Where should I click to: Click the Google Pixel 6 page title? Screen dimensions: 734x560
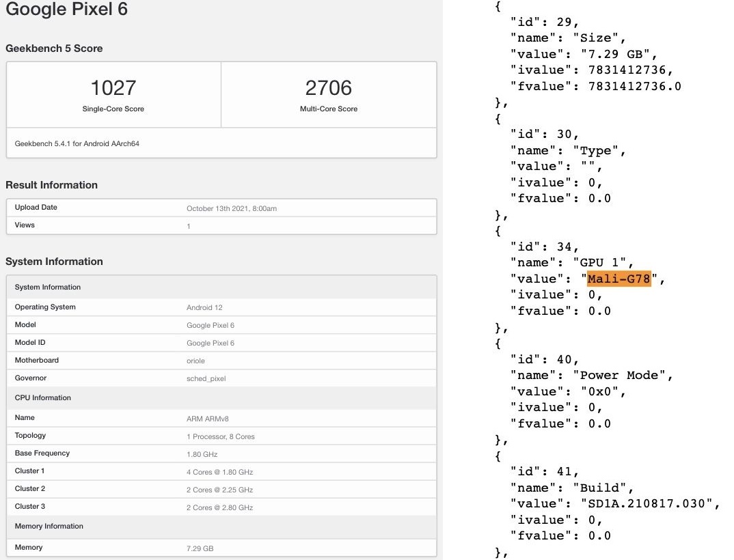(66, 10)
